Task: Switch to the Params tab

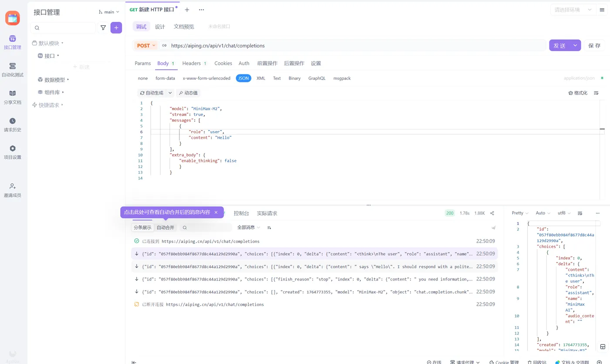Action: click(142, 64)
